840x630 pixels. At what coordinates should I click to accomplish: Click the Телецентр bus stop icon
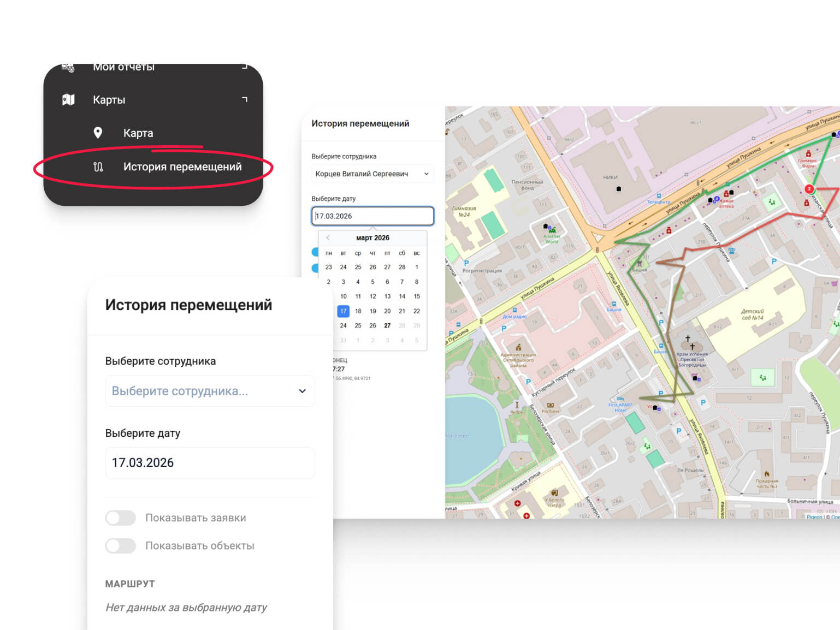coord(659,196)
